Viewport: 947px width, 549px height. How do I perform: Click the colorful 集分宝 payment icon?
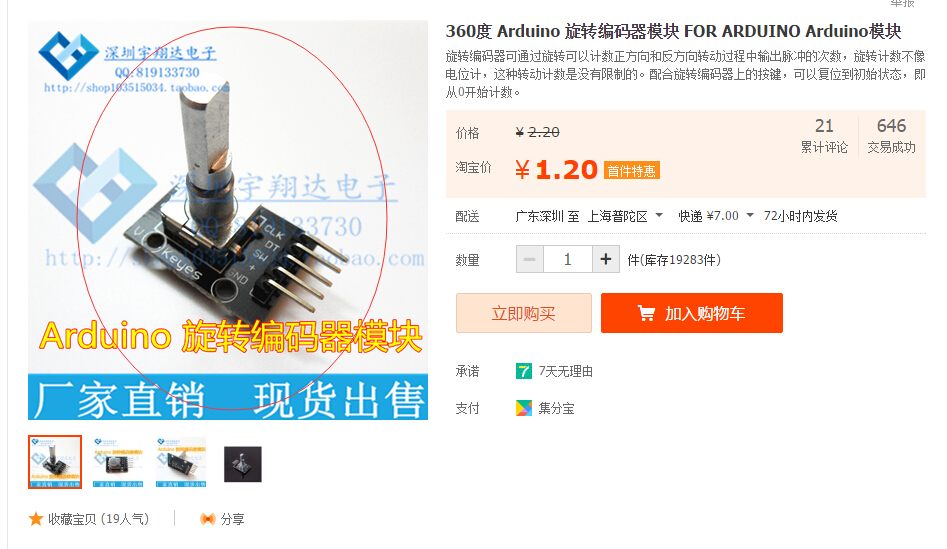(x=524, y=408)
